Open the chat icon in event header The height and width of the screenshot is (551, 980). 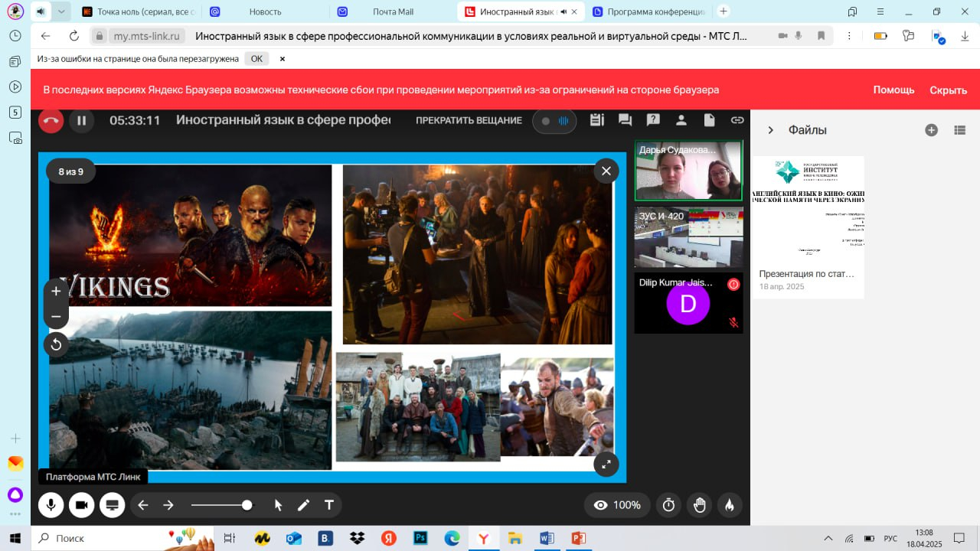point(625,120)
